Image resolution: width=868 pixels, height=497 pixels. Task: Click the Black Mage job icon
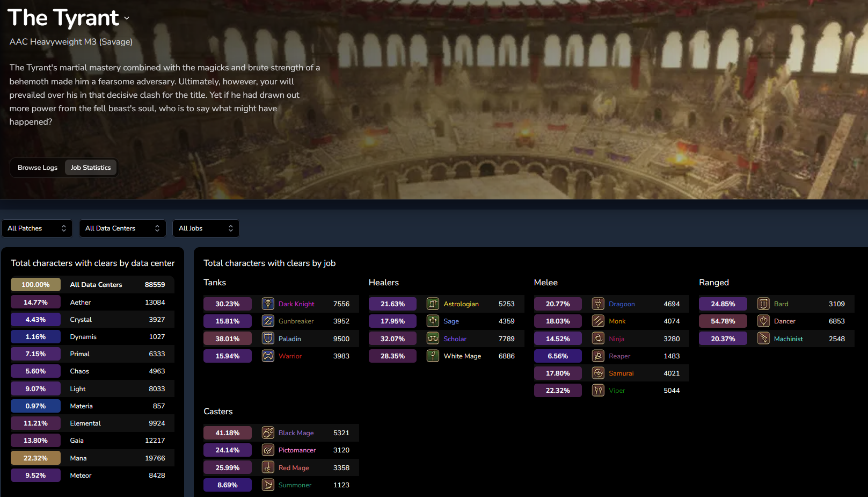tap(268, 433)
